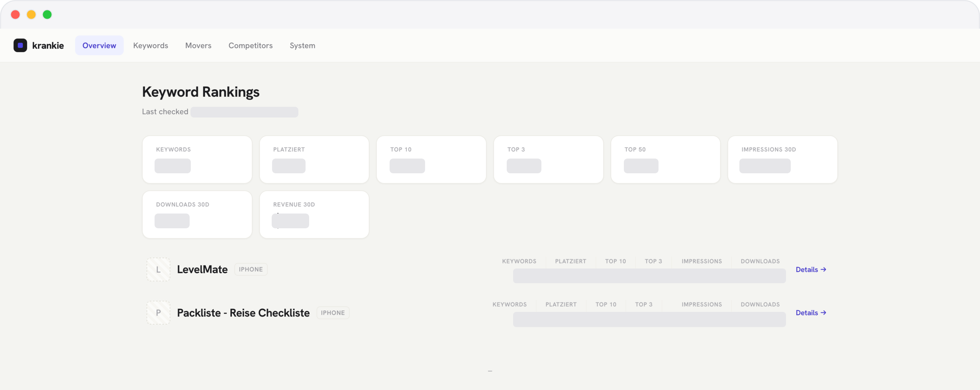
Task: Click the KEYWORDS summary card
Action: pyautogui.click(x=197, y=160)
